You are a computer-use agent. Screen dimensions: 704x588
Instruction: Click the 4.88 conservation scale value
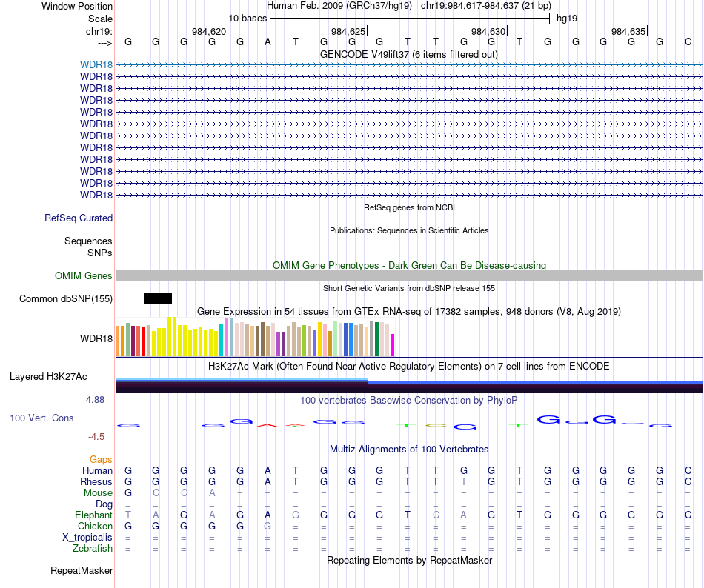95,400
